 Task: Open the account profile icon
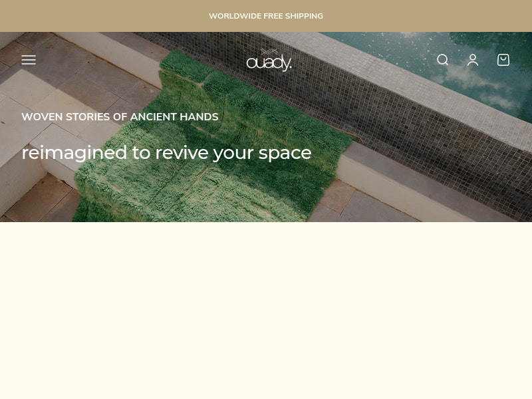[473, 60]
